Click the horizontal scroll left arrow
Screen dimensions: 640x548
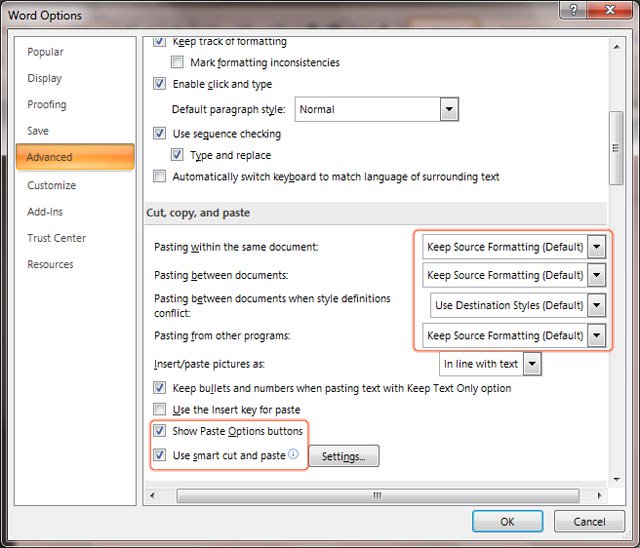(152, 495)
